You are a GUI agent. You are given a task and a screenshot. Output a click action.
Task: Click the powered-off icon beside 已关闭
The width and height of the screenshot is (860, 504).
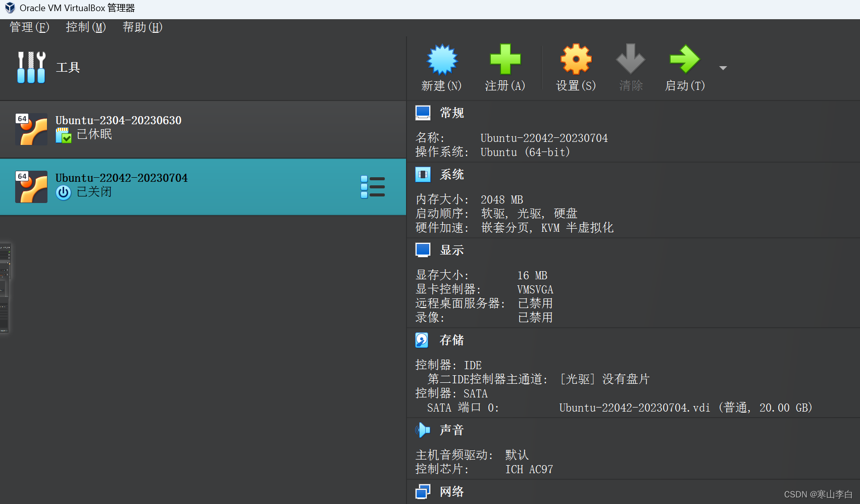tap(64, 192)
